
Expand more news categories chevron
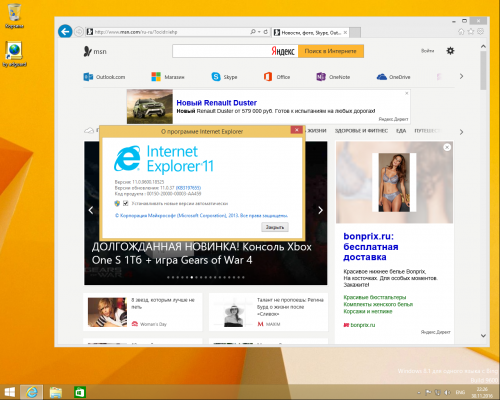tap(461, 132)
